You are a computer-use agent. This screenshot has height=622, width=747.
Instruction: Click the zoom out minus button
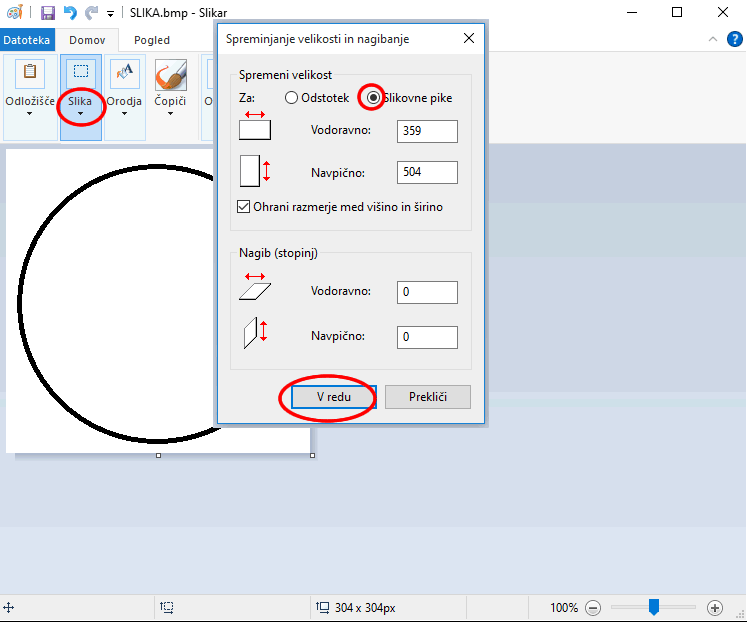pyautogui.click(x=593, y=607)
